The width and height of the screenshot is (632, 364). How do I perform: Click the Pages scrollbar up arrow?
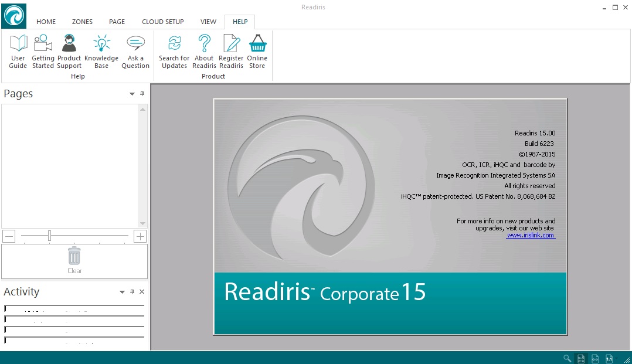[x=142, y=109]
